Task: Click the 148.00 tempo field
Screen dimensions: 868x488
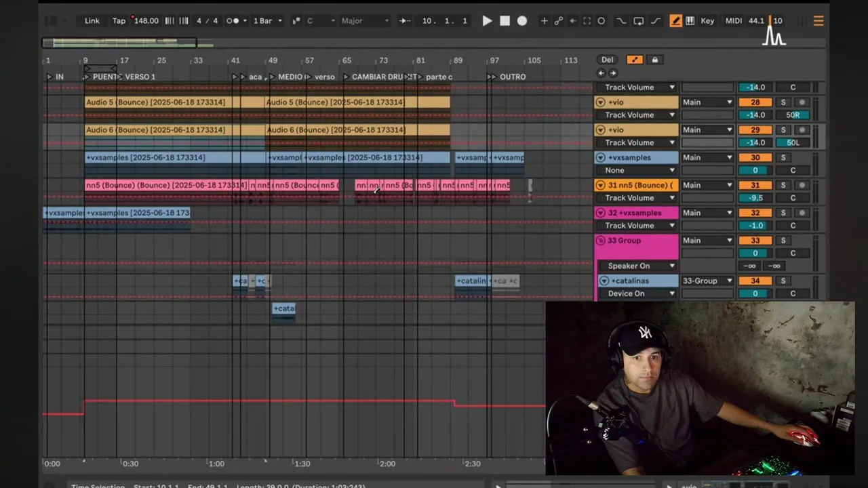Action: coord(146,21)
